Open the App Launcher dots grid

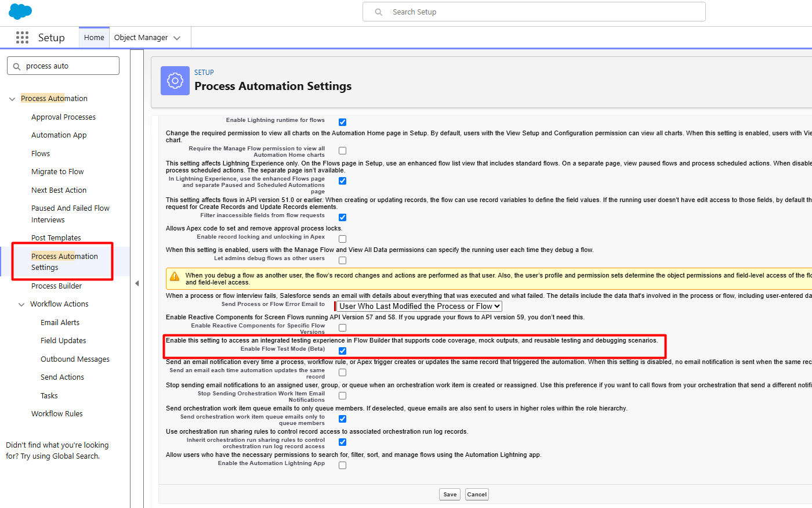22,37
